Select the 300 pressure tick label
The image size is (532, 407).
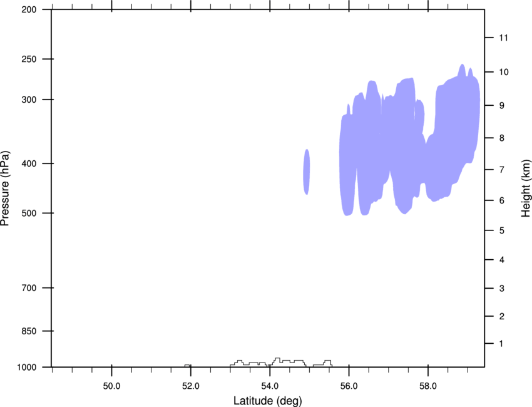pyautogui.click(x=29, y=100)
